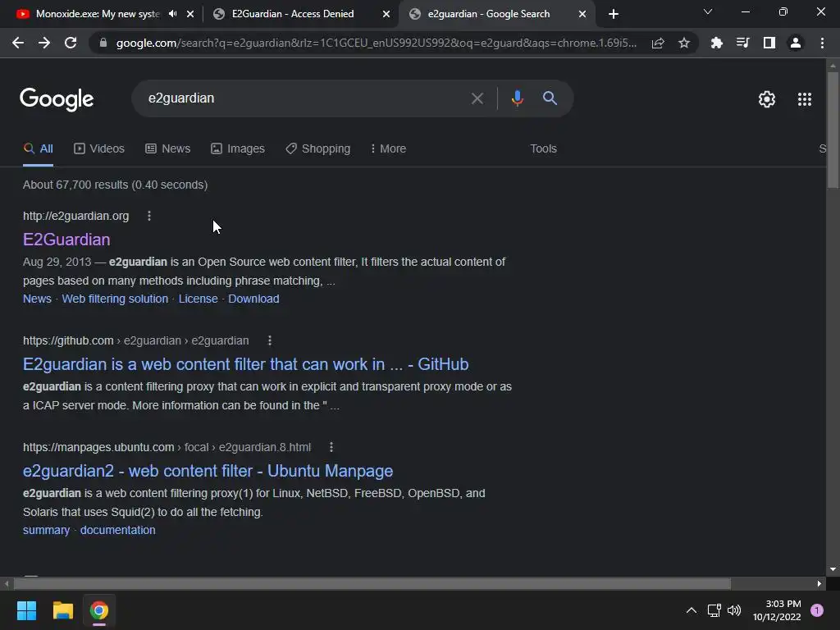The height and width of the screenshot is (630, 840).
Task: Open options for the manpages.ubuntu.com result
Action: (331, 447)
